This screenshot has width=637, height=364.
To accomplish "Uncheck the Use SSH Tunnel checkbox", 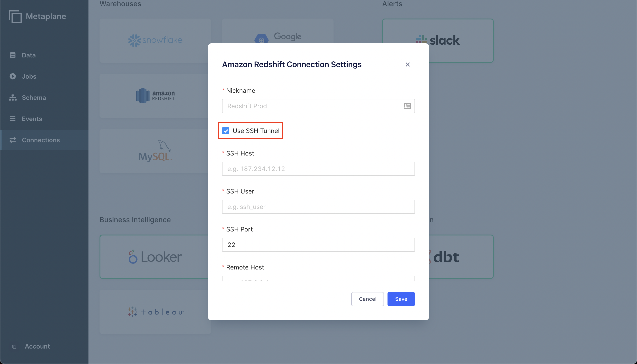I will click(x=226, y=131).
